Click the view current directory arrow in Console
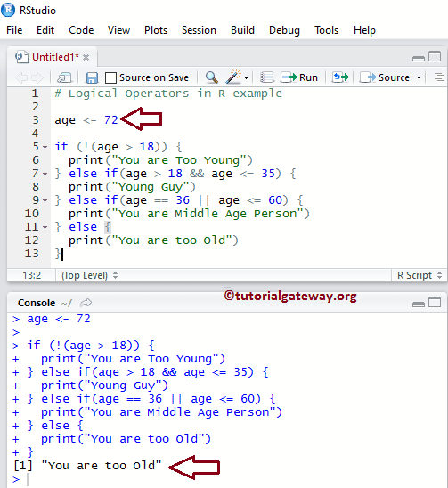 tap(86, 303)
